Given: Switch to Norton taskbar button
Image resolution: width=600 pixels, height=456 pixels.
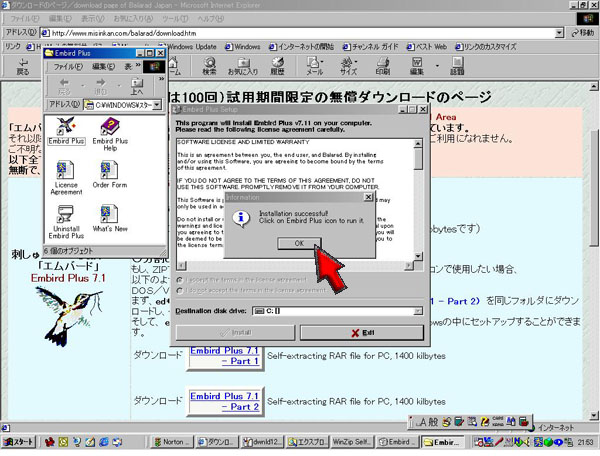Looking at the screenshot, I should (x=172, y=442).
